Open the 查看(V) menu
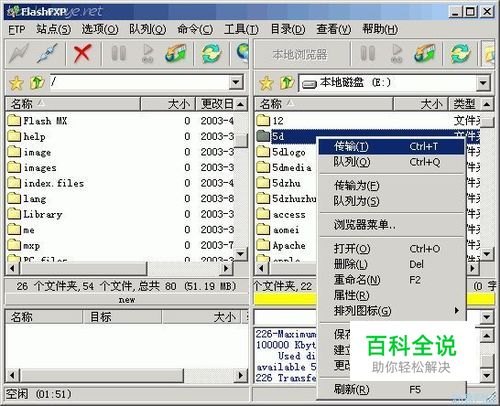Image resolution: width=500 pixels, height=406 pixels. [334, 29]
